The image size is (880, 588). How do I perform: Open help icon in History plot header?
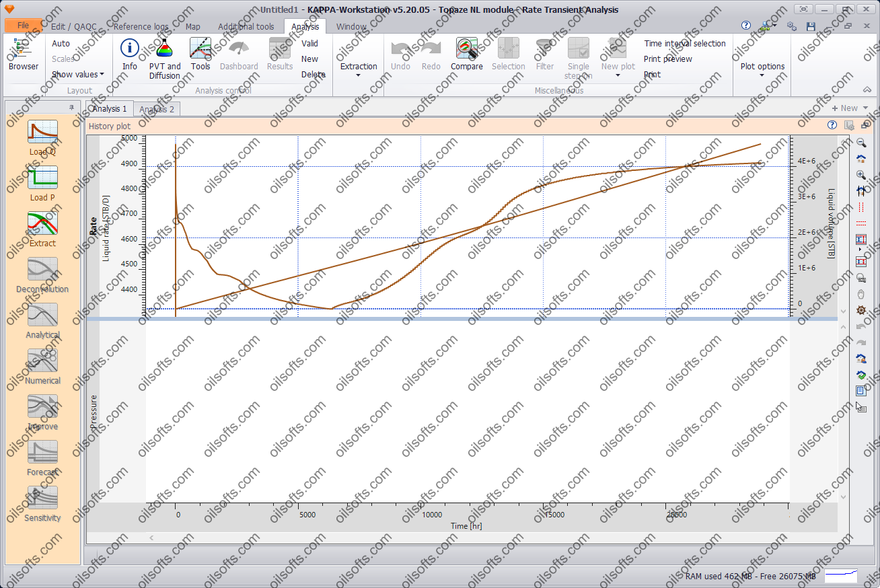(x=832, y=125)
